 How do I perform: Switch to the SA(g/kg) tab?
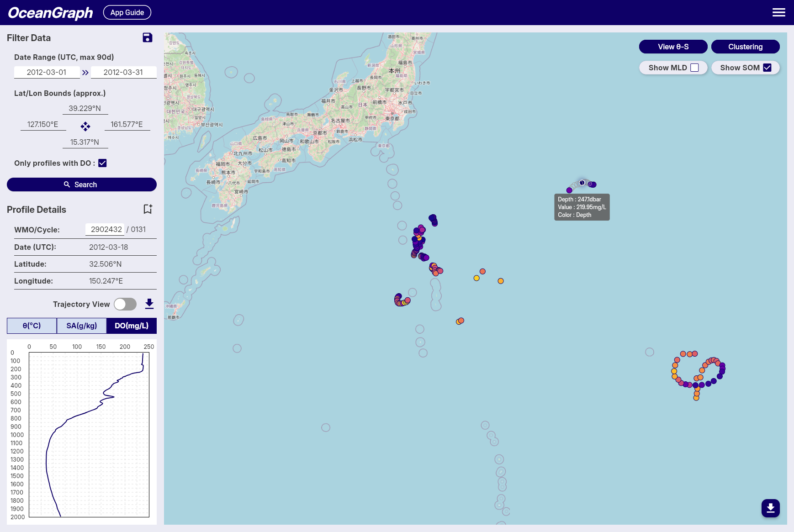pos(82,326)
